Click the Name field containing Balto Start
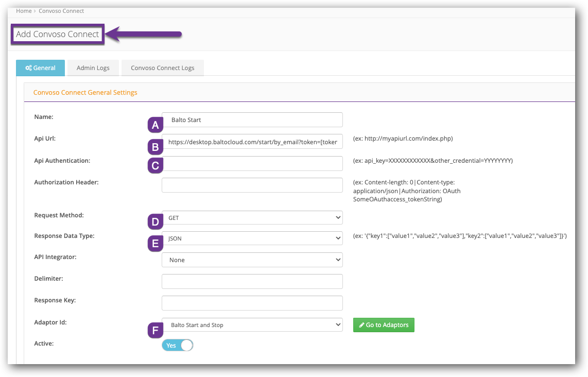The width and height of the screenshot is (588, 377). (252, 120)
